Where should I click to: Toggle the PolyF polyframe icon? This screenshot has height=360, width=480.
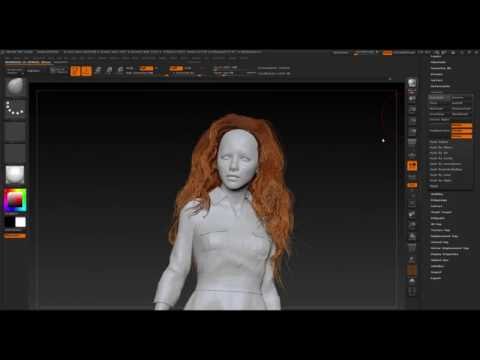coord(412,248)
